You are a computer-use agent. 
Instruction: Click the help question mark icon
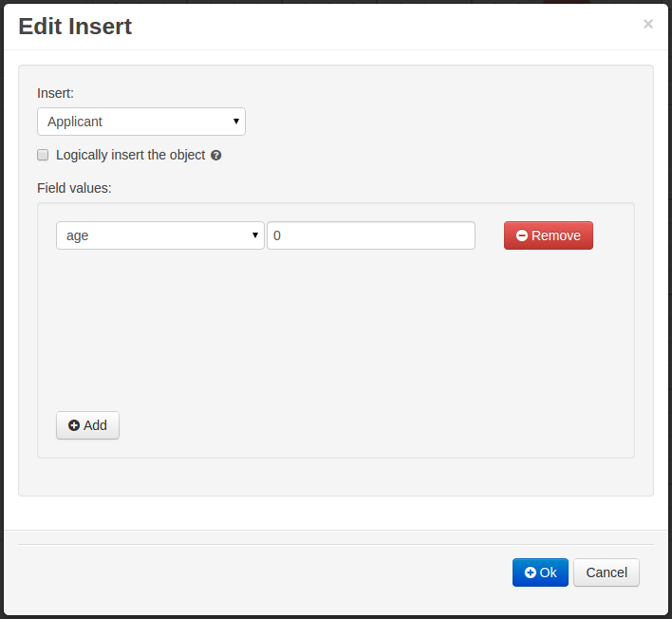tap(216, 156)
